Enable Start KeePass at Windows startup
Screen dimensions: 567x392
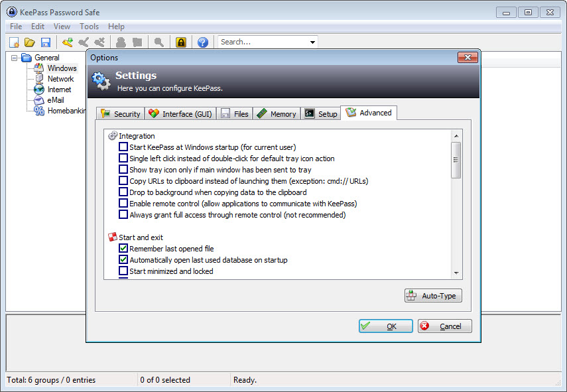tap(123, 147)
